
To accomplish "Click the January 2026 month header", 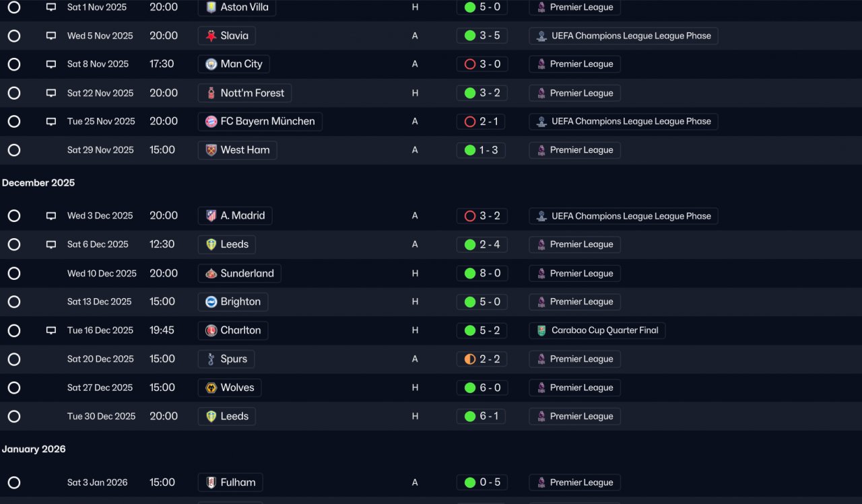I will pos(34,449).
